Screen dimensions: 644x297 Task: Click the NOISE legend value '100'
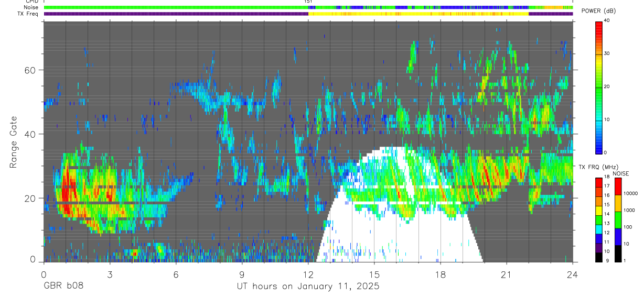pyautogui.click(x=629, y=227)
